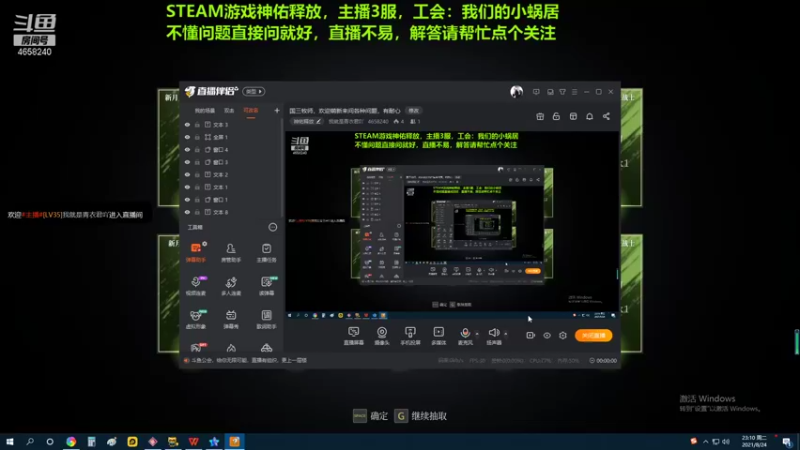Toggle visibility of 文本 1 layer
Screen dimensions: 800x450
point(187,187)
